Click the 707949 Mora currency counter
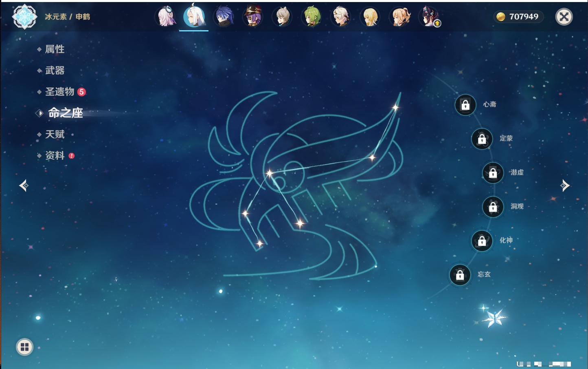Image resolution: width=588 pixels, height=369 pixels. [518, 17]
